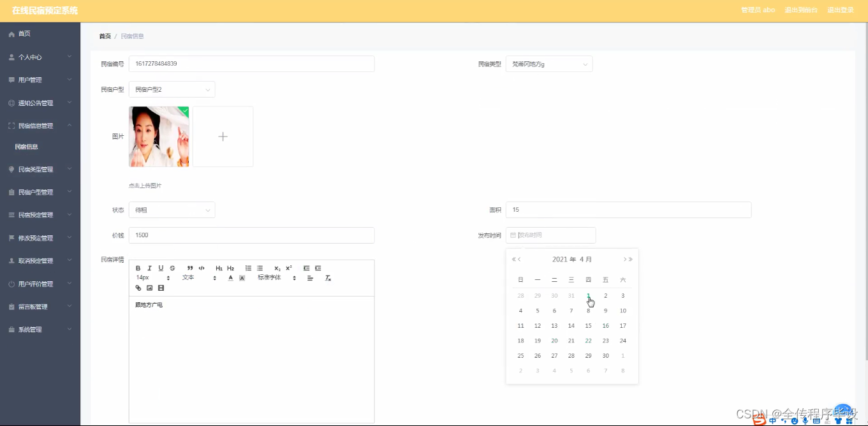Apply bold formatting in the editor

(x=138, y=268)
